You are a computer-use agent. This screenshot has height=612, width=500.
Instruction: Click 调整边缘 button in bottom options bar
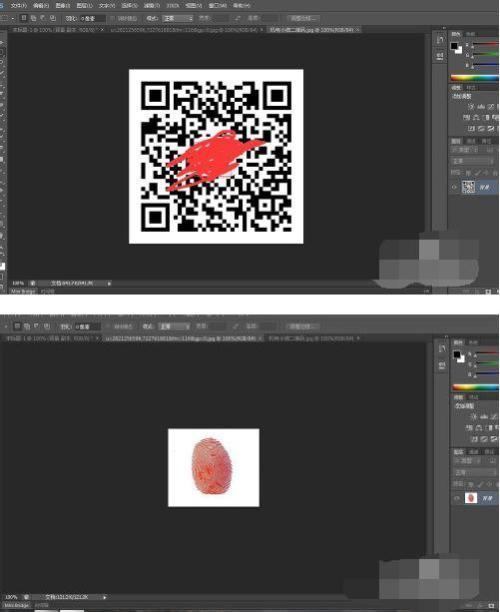point(302,326)
